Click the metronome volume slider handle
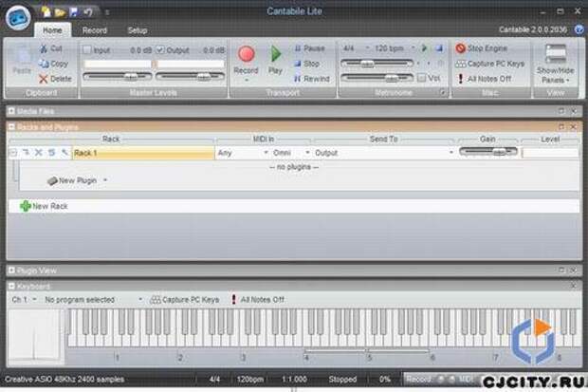 392,78
